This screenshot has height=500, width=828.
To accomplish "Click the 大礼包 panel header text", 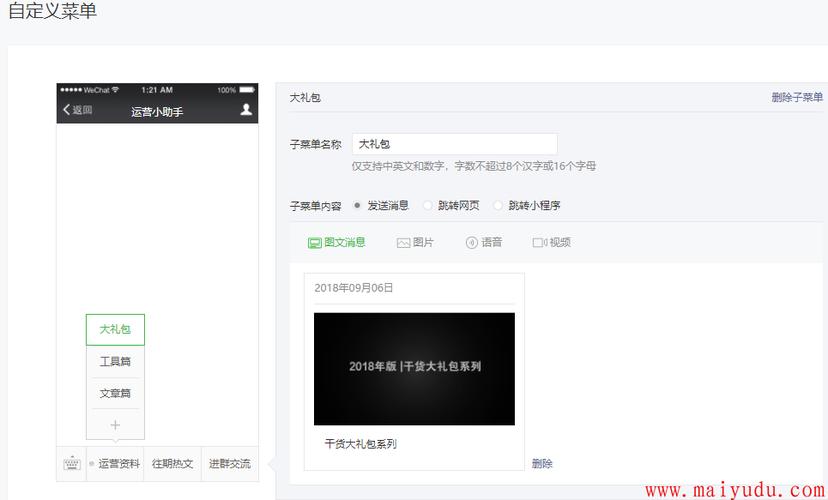I will pos(305,97).
